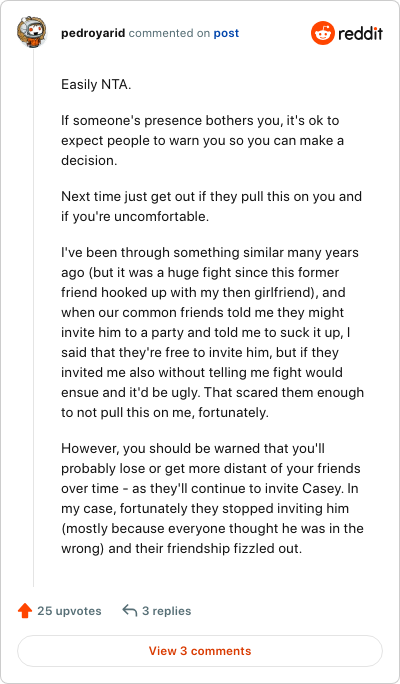The height and width of the screenshot is (684, 400).
Task: Click the "commented on" text in header
Action: 169,34
